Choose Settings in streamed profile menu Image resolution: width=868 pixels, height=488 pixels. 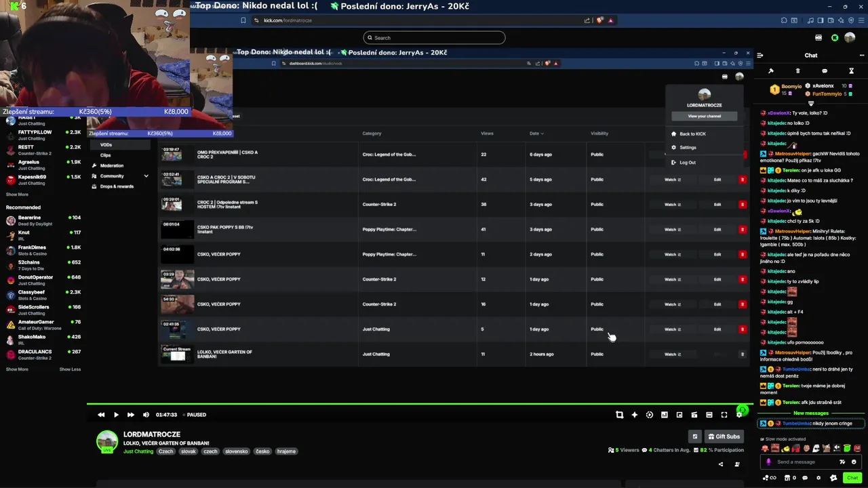coord(688,147)
